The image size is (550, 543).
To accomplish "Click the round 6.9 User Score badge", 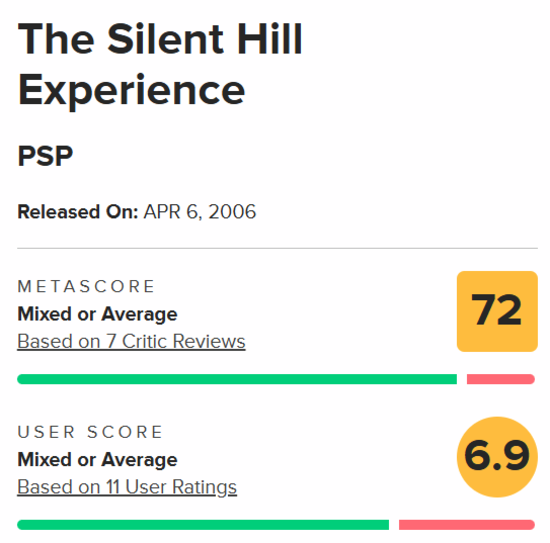I will point(497,457).
